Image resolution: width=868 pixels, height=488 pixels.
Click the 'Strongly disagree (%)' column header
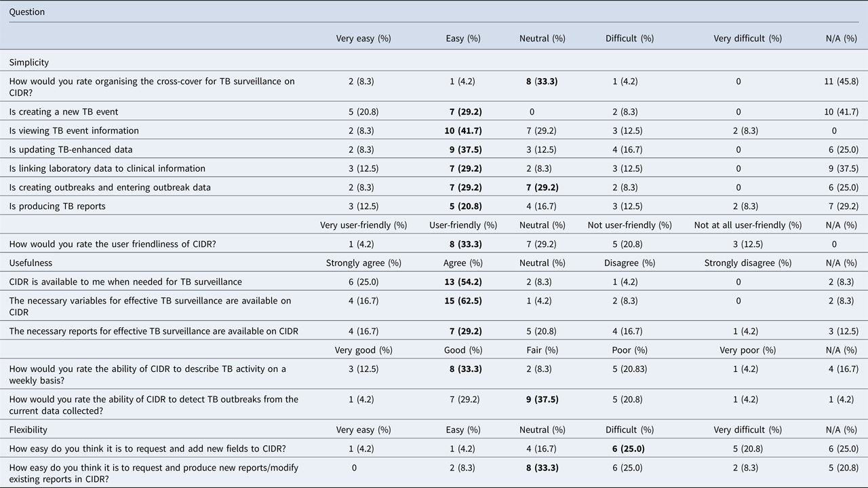[747, 263]
